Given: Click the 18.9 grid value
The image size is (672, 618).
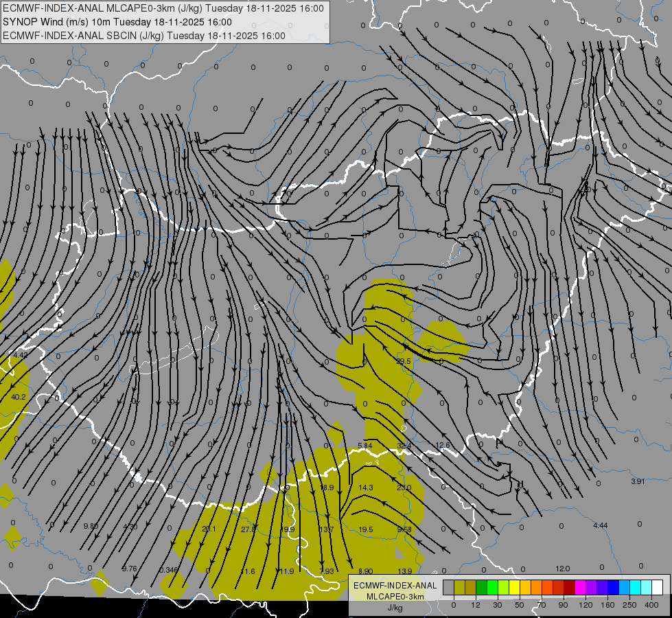Looking at the screenshot, I should click(327, 488).
